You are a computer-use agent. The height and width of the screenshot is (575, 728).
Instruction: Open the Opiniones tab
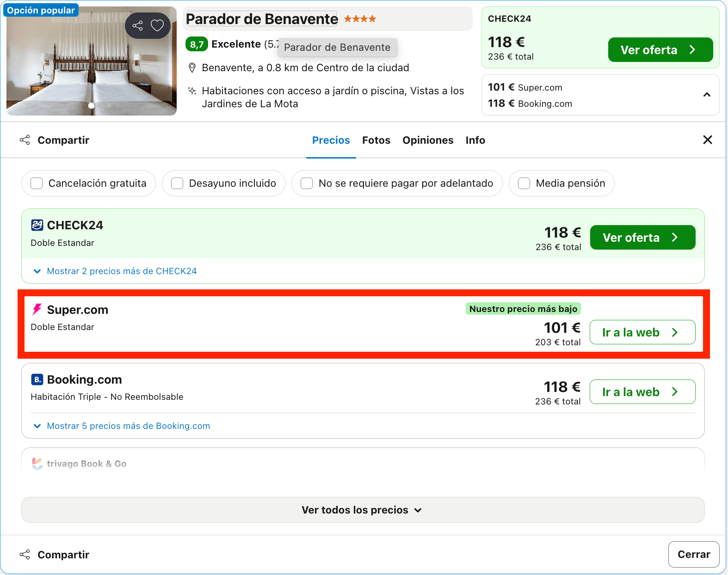[428, 140]
